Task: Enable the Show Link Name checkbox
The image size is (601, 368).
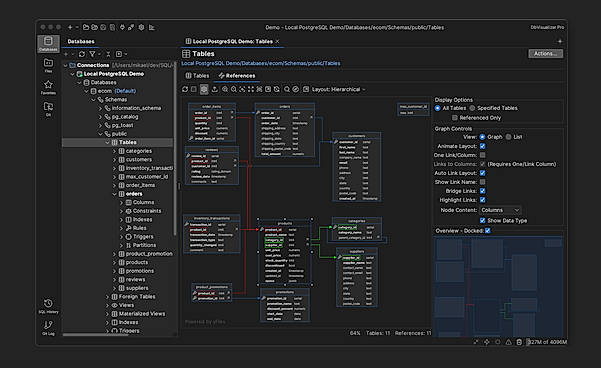Action: click(483, 182)
